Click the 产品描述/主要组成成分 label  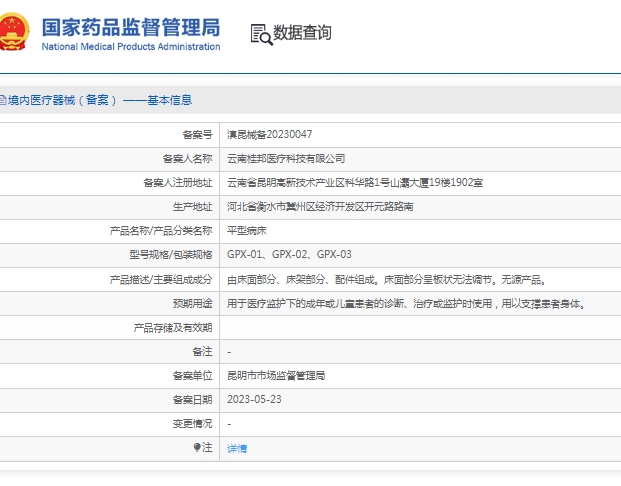161,280
